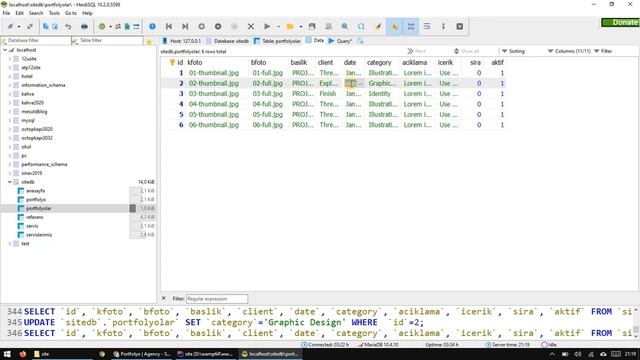Click the Save disk icon

point(312,27)
